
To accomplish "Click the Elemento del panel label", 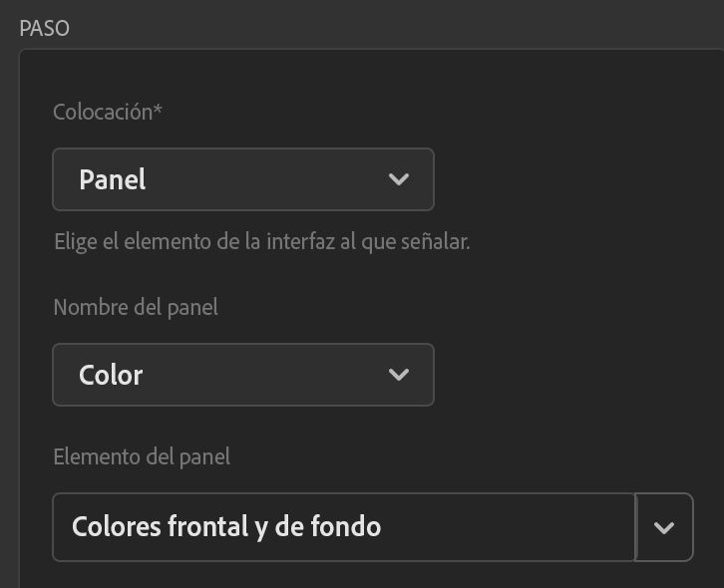I will point(142,456).
